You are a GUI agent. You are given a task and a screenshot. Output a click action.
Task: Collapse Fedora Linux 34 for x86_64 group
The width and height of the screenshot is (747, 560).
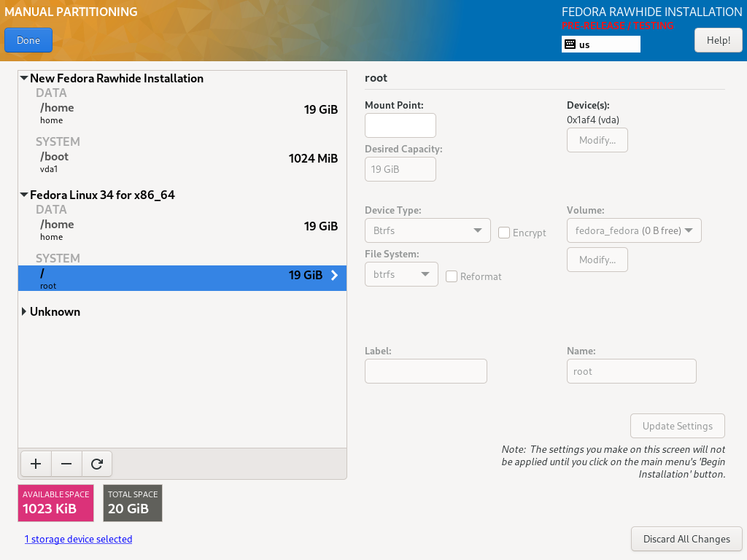click(24, 195)
